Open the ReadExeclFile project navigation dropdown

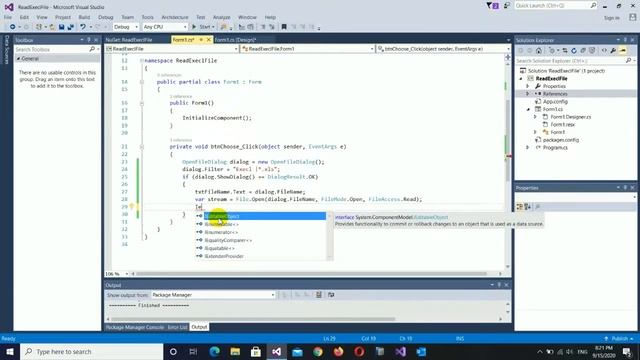(x=172, y=49)
